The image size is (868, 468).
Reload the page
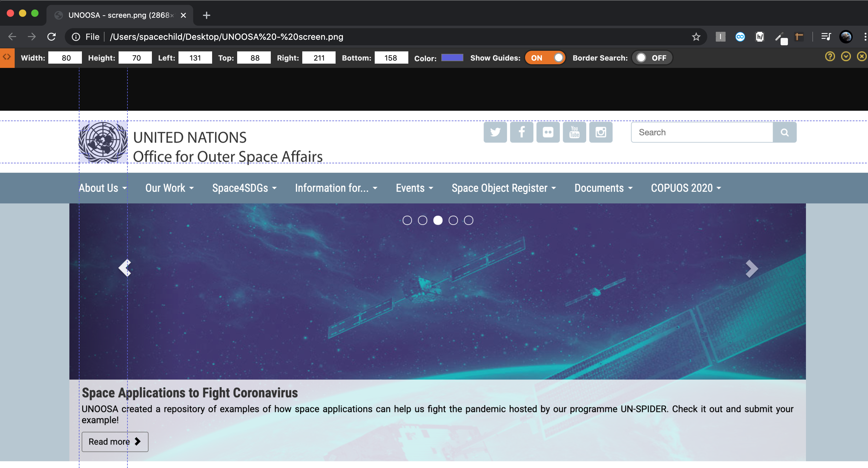51,37
